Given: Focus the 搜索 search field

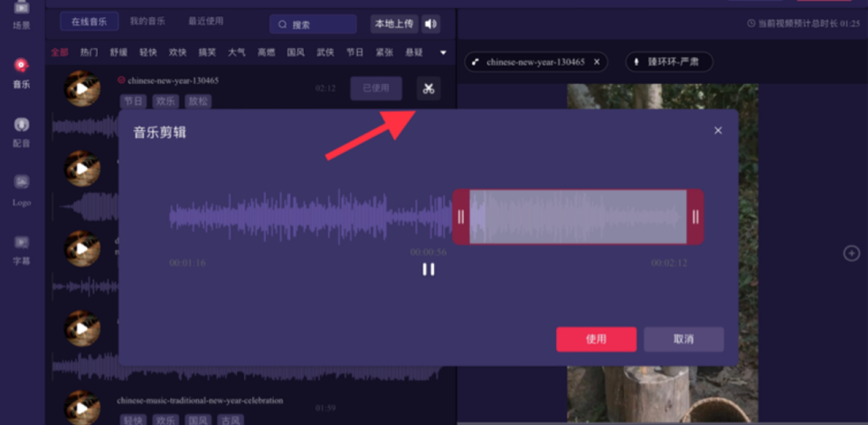Looking at the screenshot, I should pos(314,24).
